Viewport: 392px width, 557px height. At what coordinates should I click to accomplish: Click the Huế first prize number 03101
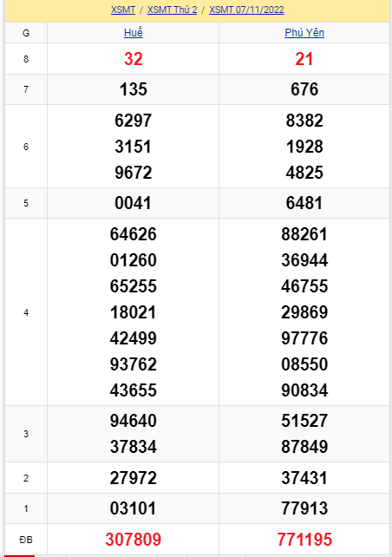[134, 508]
